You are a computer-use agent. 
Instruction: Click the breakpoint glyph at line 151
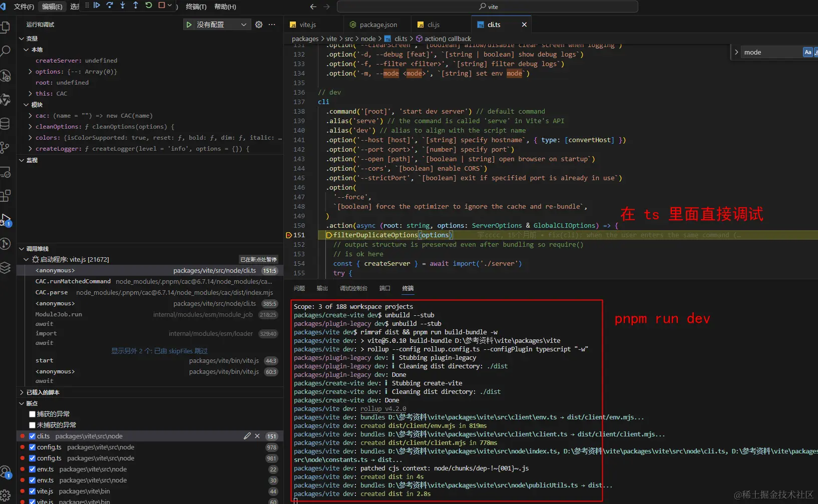tap(289, 235)
